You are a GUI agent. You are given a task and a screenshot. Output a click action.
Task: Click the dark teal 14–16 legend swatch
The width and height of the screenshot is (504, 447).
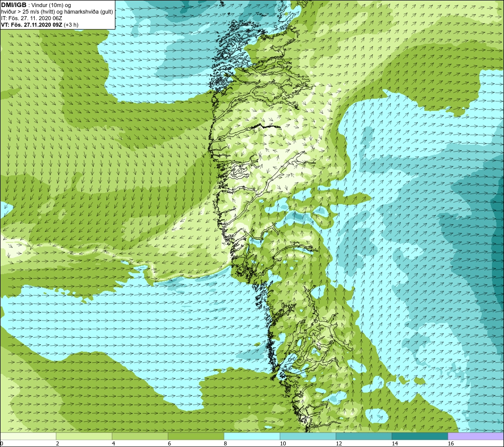point(419,436)
